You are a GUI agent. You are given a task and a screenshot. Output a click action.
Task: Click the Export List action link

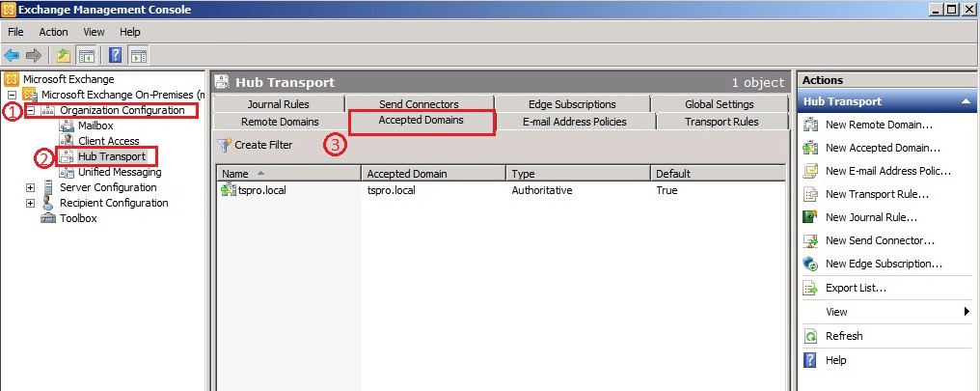[x=855, y=288]
